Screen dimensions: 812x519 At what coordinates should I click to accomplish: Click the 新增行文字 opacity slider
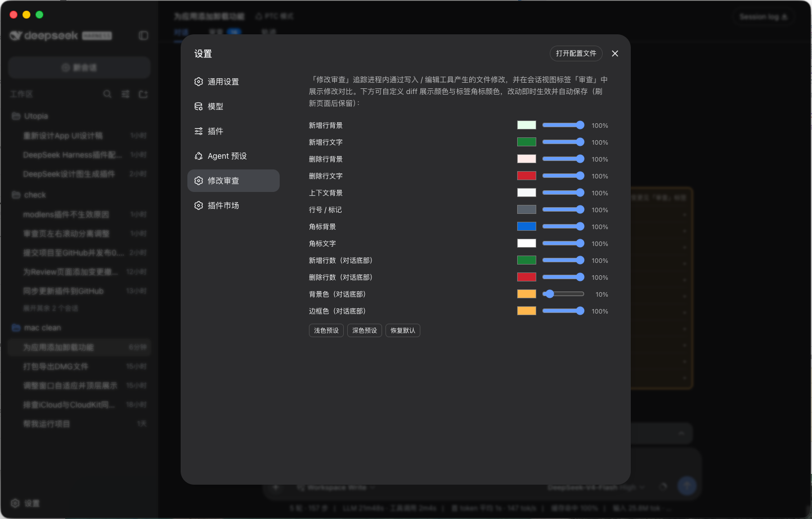click(x=563, y=142)
